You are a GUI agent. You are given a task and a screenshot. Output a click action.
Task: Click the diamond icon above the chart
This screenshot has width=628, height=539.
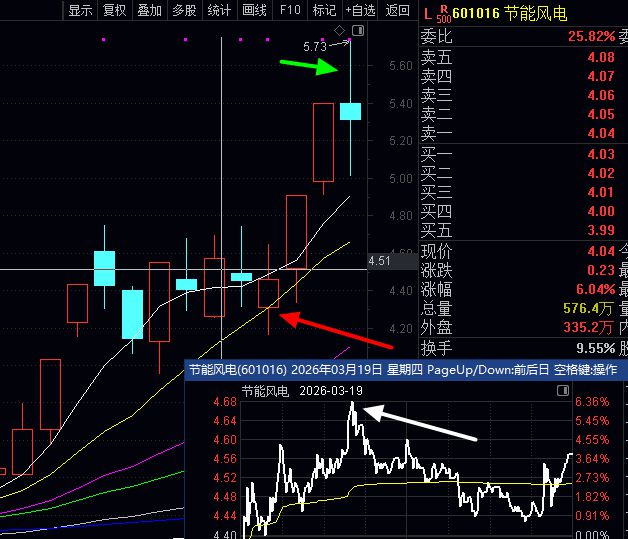(x=340, y=30)
